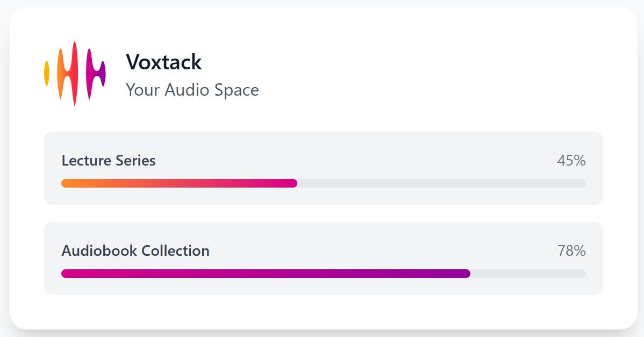
Task: Click the unfilled part of Lecture Series bar
Action: point(441,183)
